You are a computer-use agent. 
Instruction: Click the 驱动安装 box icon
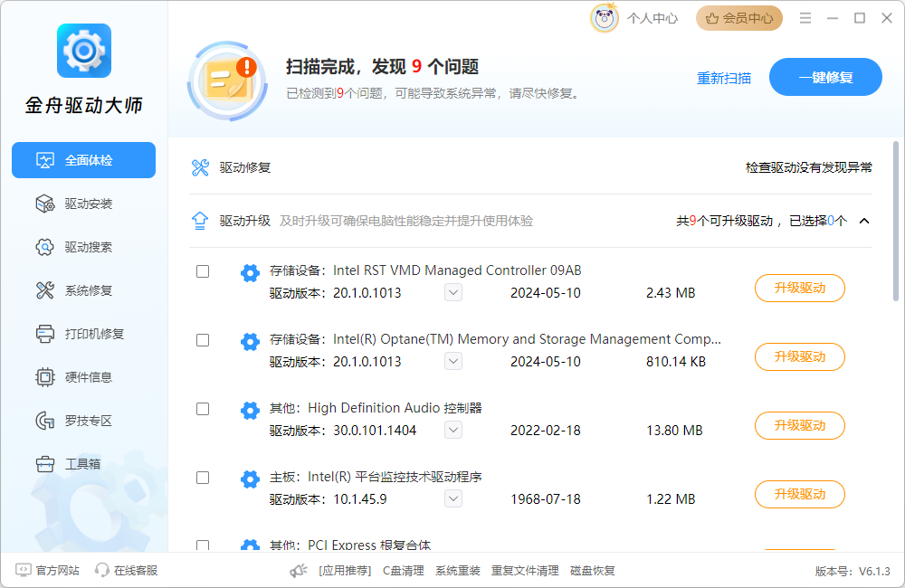point(45,204)
